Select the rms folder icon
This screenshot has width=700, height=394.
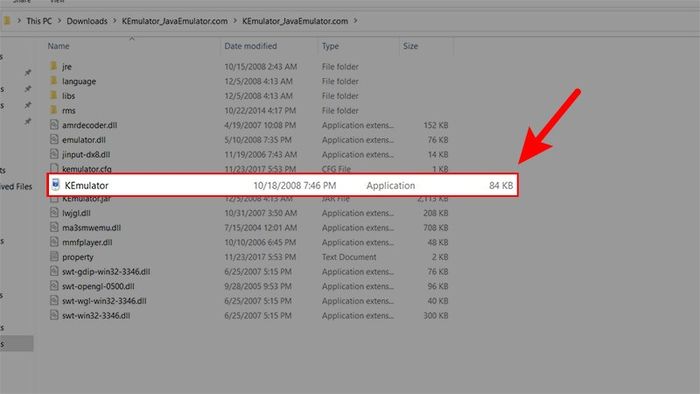[x=54, y=110]
